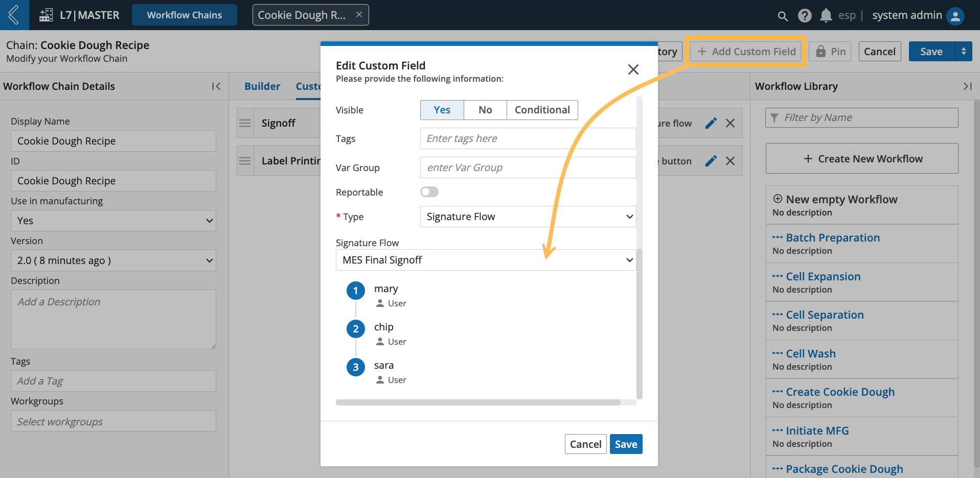980x478 pixels.
Task: Click step 3 circle for sara
Action: pyautogui.click(x=356, y=367)
